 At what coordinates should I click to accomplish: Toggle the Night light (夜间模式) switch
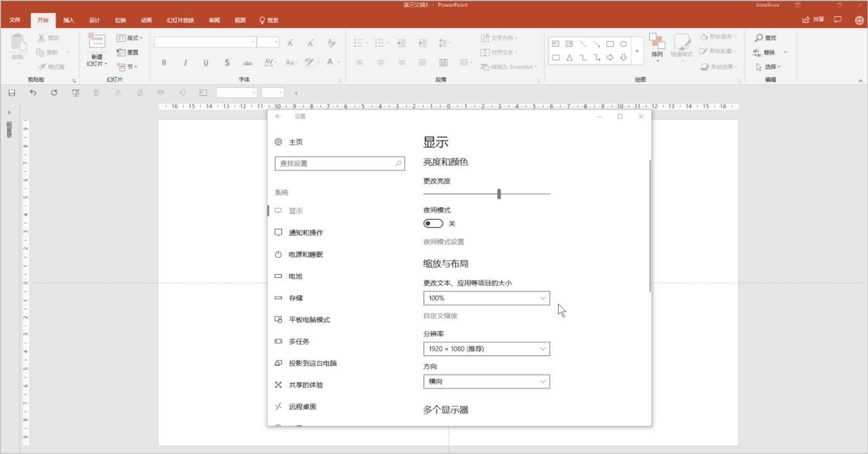tap(433, 223)
